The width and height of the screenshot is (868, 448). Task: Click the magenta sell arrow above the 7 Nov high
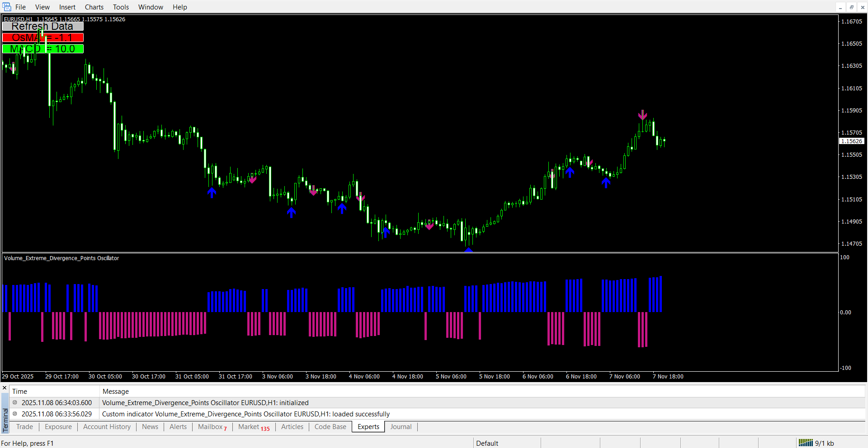tap(642, 115)
